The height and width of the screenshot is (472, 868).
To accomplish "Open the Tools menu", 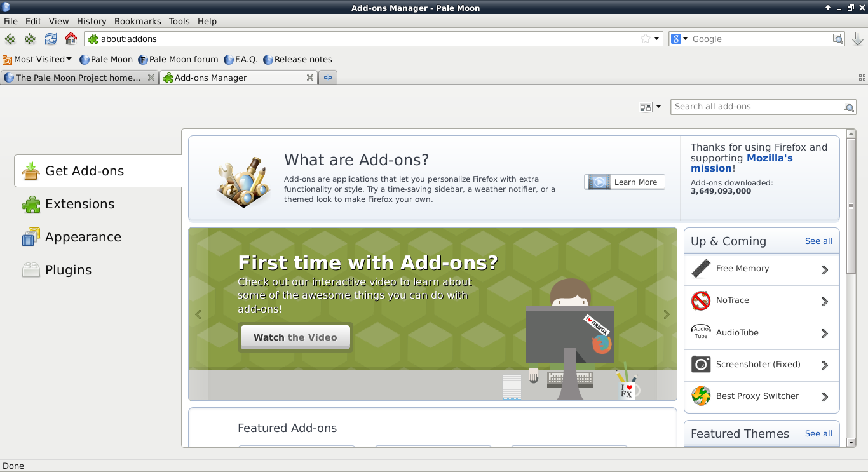I will tap(179, 21).
